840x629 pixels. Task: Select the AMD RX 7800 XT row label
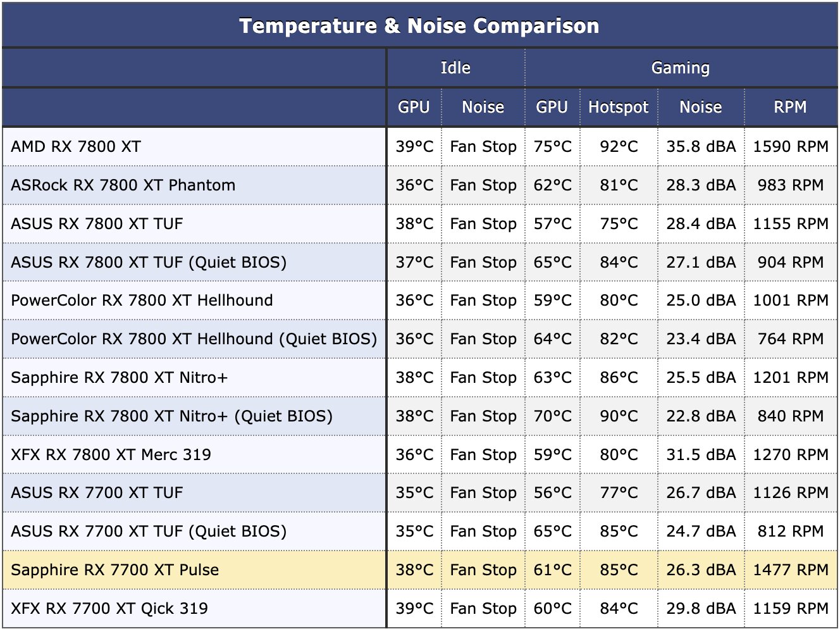coord(76,146)
